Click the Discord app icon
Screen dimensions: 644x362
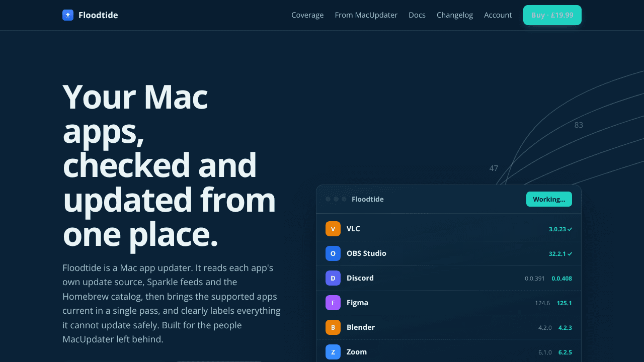333,278
